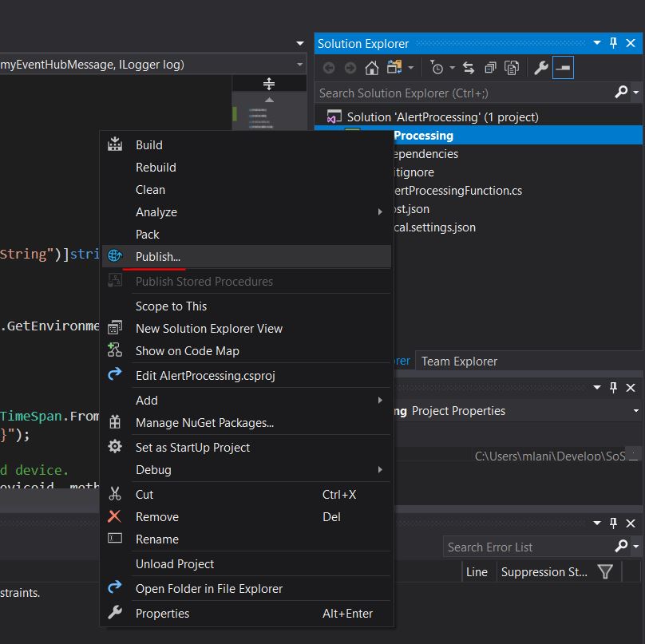Toggle auto-hide pin on Error List panel
The image size is (645, 644).
point(613,523)
